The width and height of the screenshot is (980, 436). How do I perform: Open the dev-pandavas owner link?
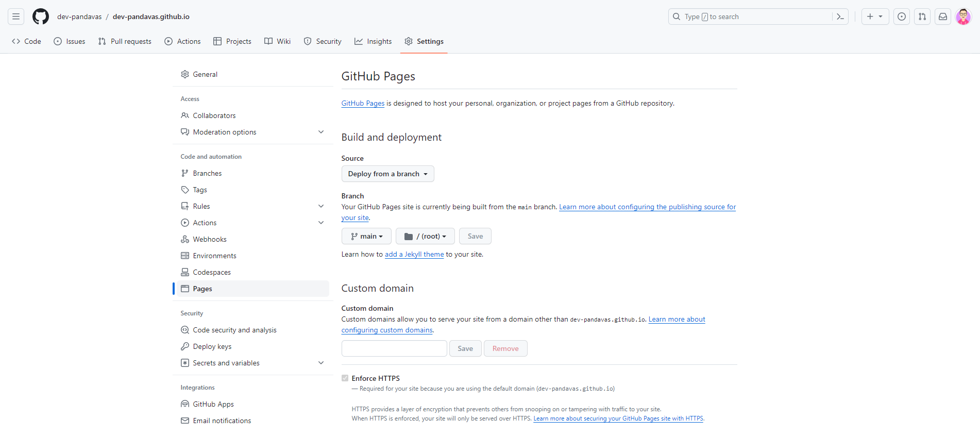(x=79, y=16)
